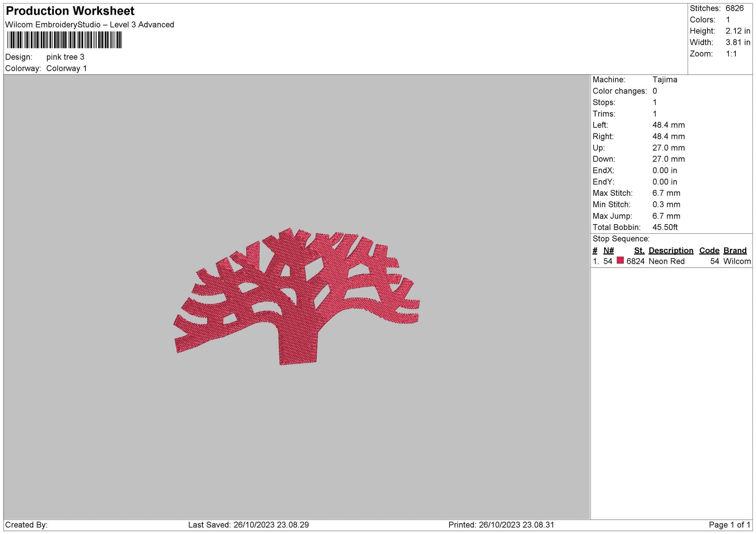Select the Wilcom brand entry
756x534 pixels.
click(737, 261)
